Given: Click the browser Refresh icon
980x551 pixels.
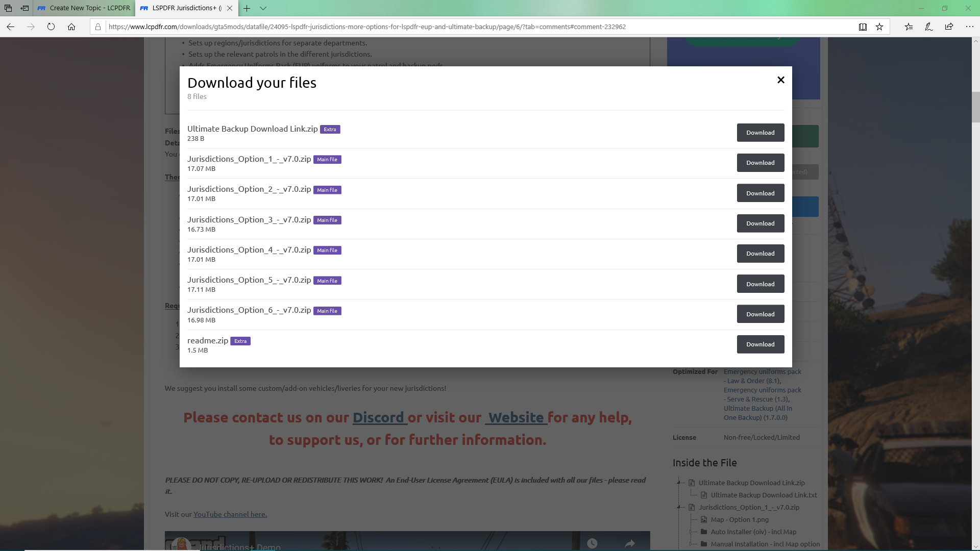Looking at the screenshot, I should [x=51, y=27].
